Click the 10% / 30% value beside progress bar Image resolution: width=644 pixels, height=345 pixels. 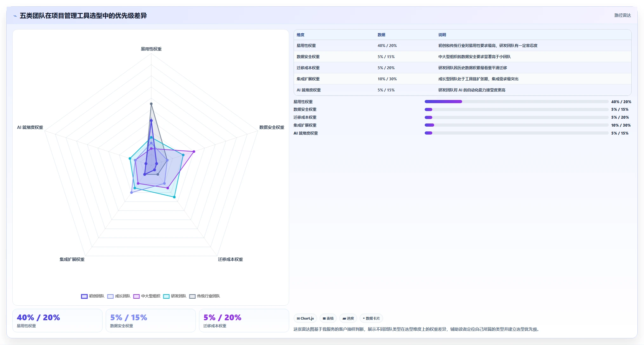coord(621,125)
